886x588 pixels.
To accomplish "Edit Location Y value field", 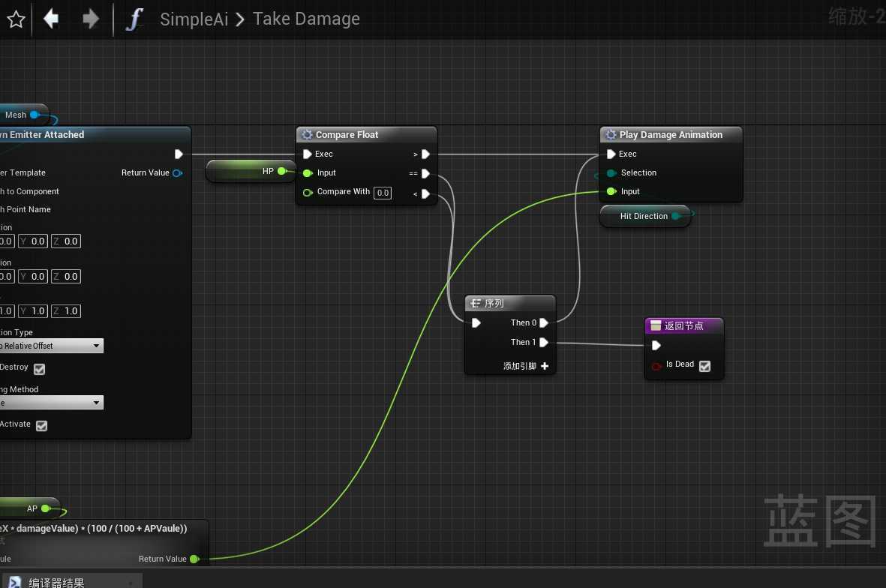I will pyautogui.click(x=33, y=241).
